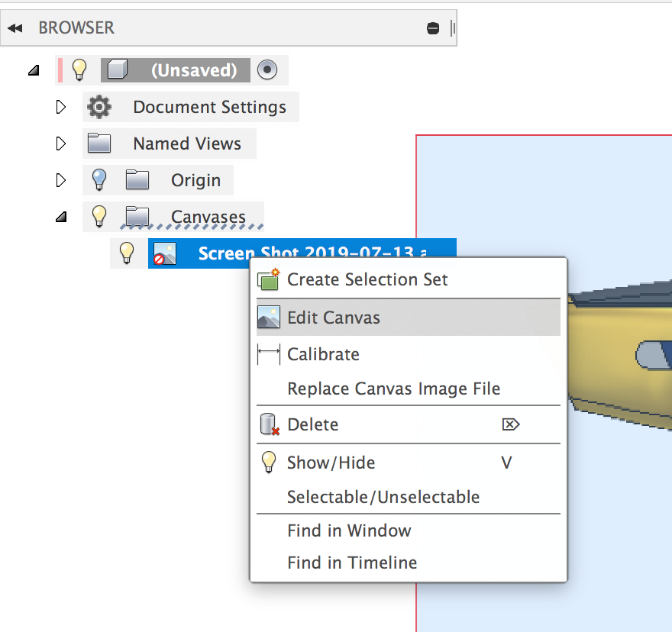Select the Document Settings label
The width and height of the screenshot is (672, 632).
[209, 107]
